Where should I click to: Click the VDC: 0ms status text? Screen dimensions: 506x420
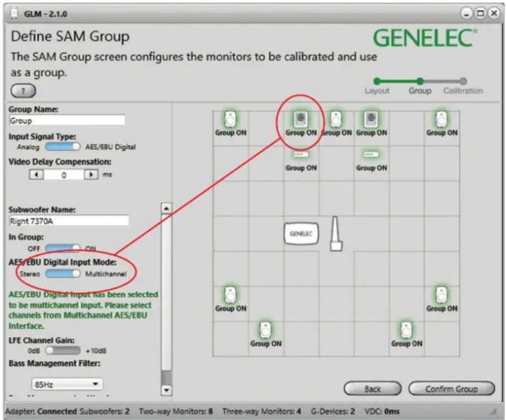tap(382, 412)
